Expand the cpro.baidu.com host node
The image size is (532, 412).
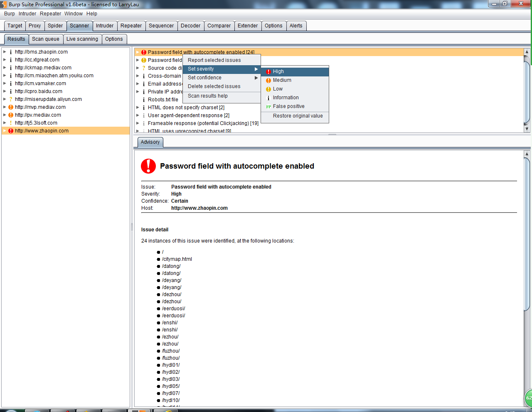tap(5, 91)
